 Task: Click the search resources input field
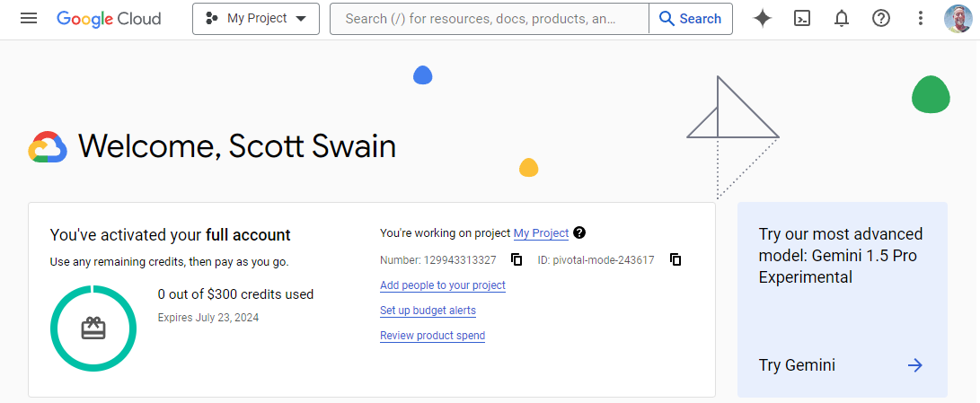(x=489, y=19)
